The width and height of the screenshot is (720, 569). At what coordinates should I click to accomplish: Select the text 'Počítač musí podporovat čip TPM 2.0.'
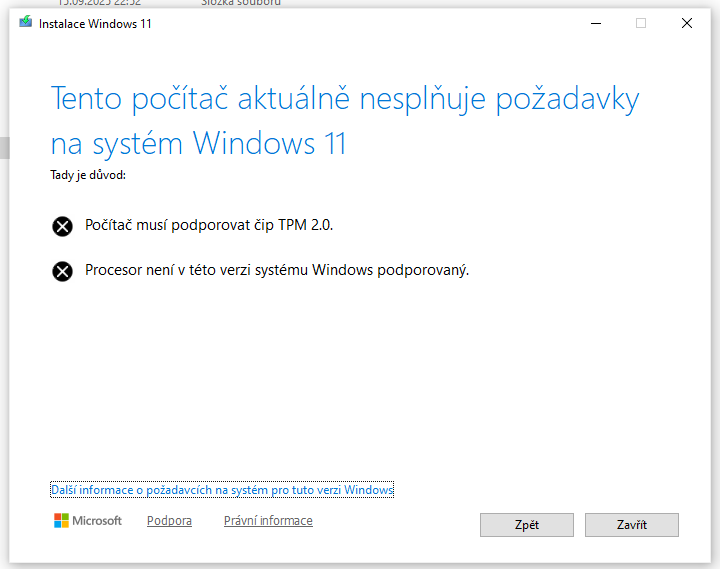point(209,225)
